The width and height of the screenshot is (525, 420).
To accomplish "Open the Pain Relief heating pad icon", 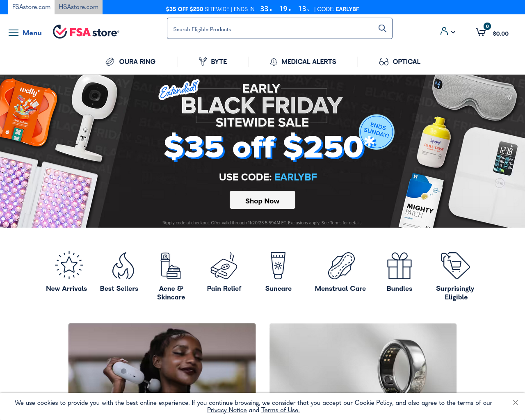I will click(224, 265).
